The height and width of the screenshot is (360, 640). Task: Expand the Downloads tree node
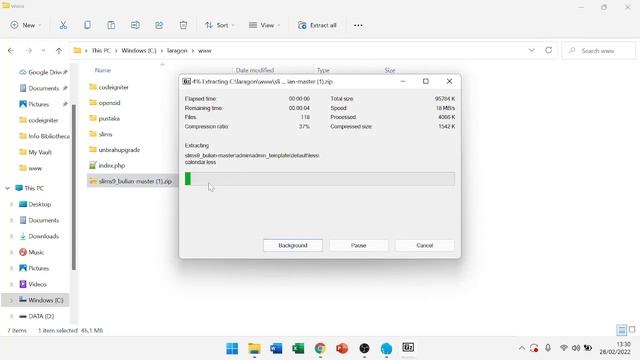tap(11, 236)
